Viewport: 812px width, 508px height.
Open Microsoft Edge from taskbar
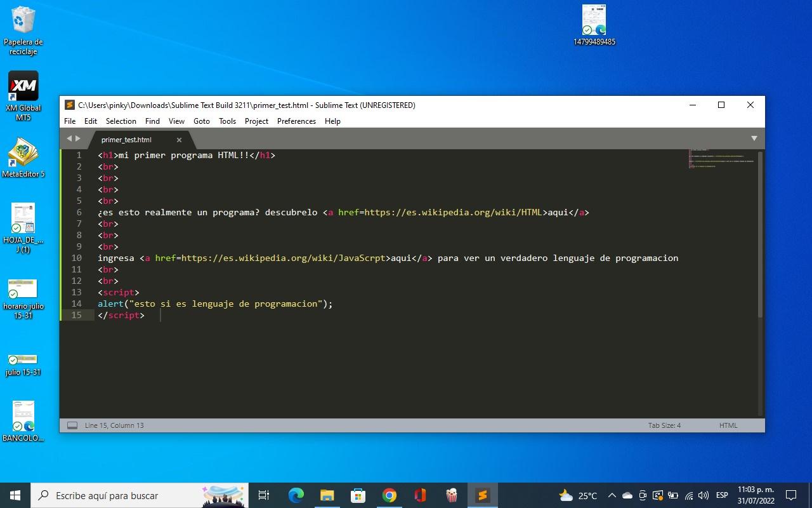click(x=296, y=495)
